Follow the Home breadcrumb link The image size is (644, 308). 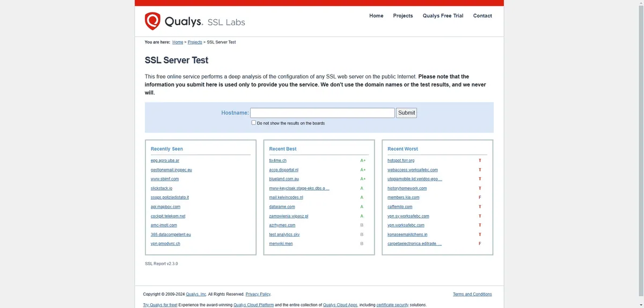(178, 42)
